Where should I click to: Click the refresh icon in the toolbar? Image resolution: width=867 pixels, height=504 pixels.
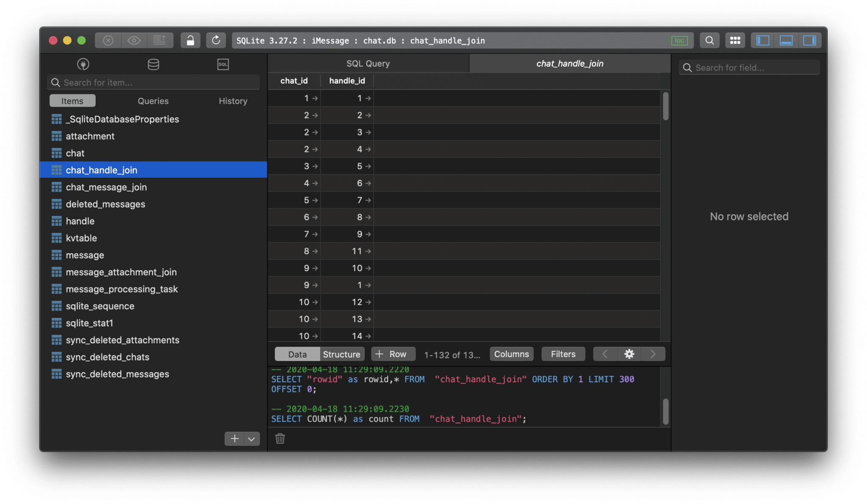click(216, 40)
